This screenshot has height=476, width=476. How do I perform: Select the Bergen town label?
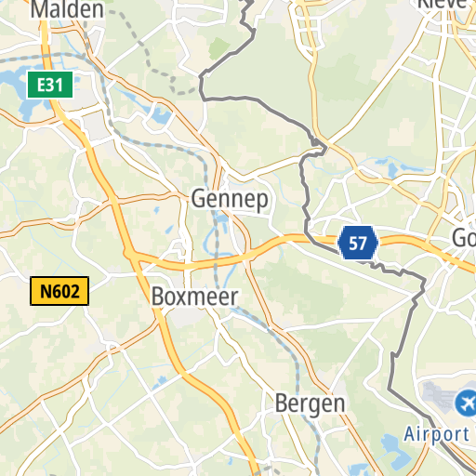point(310,404)
